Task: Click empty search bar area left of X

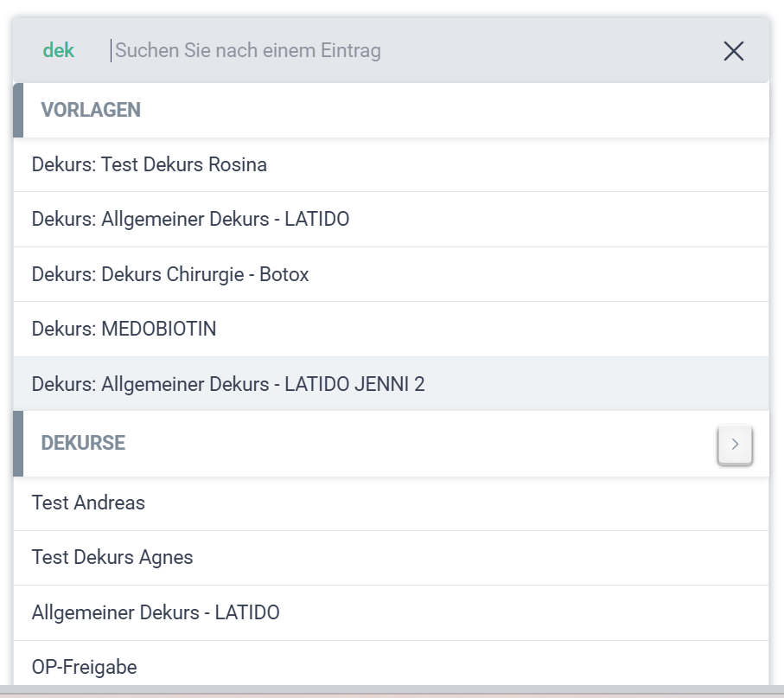Action: [x=553, y=51]
